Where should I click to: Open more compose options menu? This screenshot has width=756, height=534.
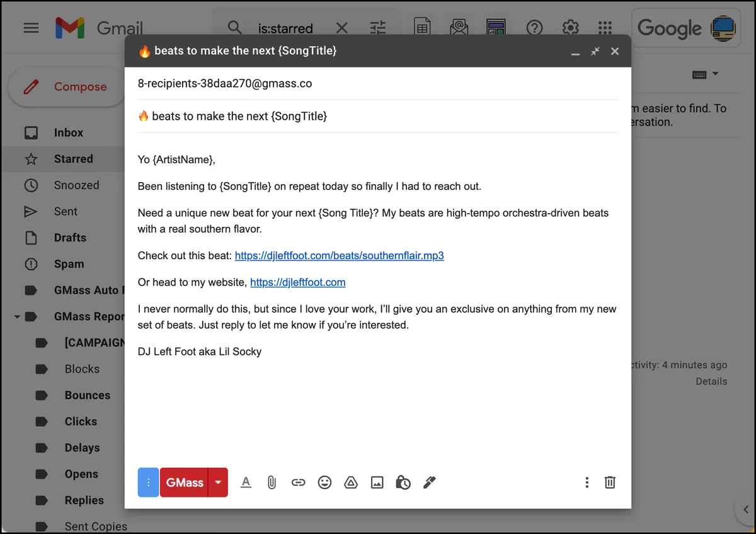587,482
